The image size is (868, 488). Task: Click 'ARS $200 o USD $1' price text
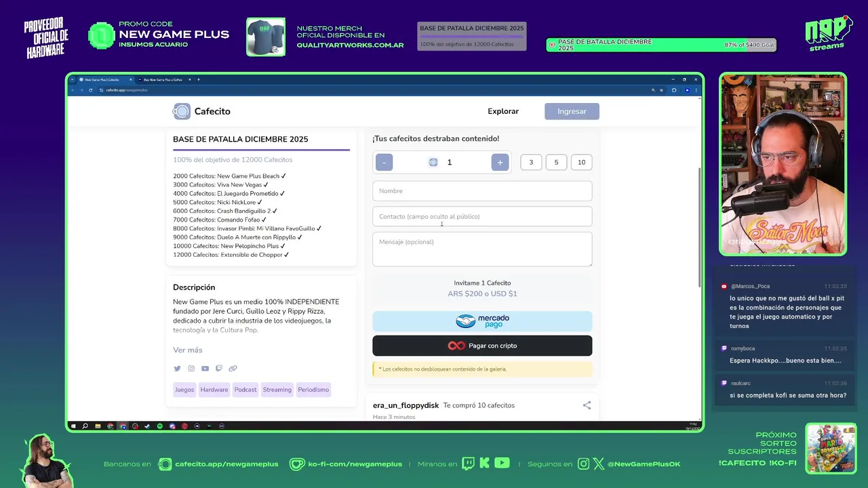[x=482, y=293]
